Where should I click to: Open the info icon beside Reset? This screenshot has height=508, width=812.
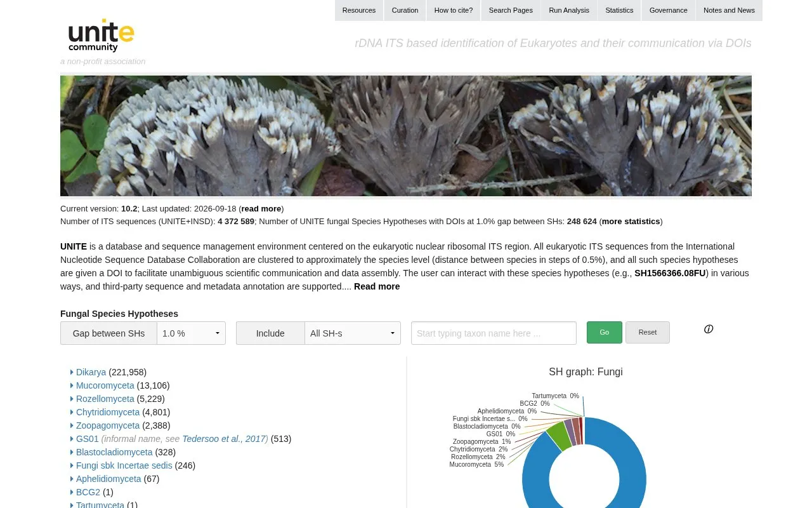pos(709,329)
